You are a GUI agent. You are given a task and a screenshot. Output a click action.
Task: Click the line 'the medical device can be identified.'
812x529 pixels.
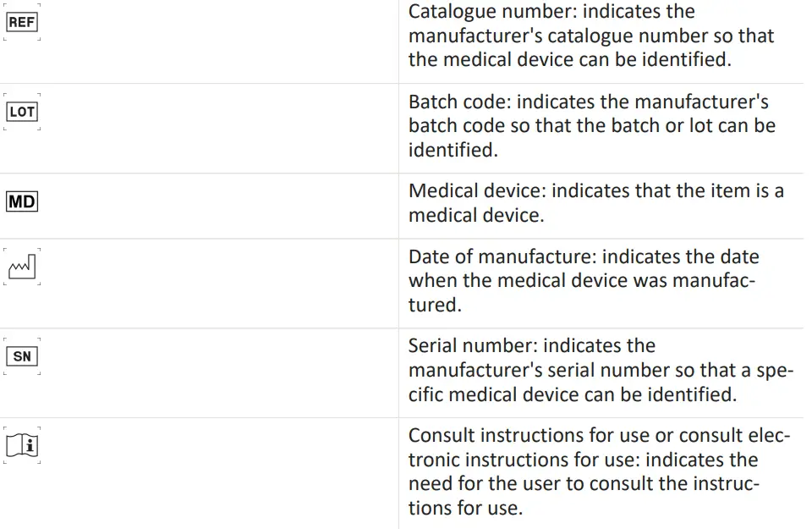click(x=568, y=60)
